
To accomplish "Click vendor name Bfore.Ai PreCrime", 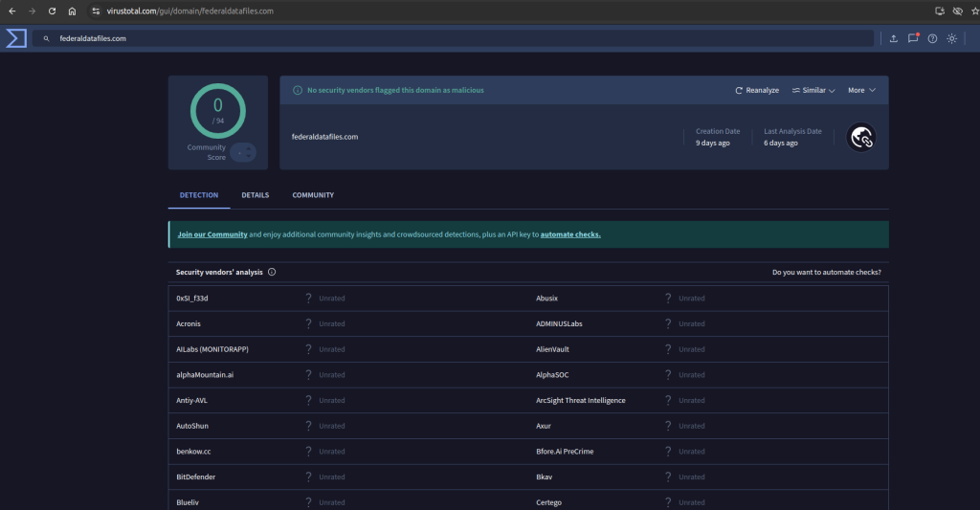I will click(565, 452).
